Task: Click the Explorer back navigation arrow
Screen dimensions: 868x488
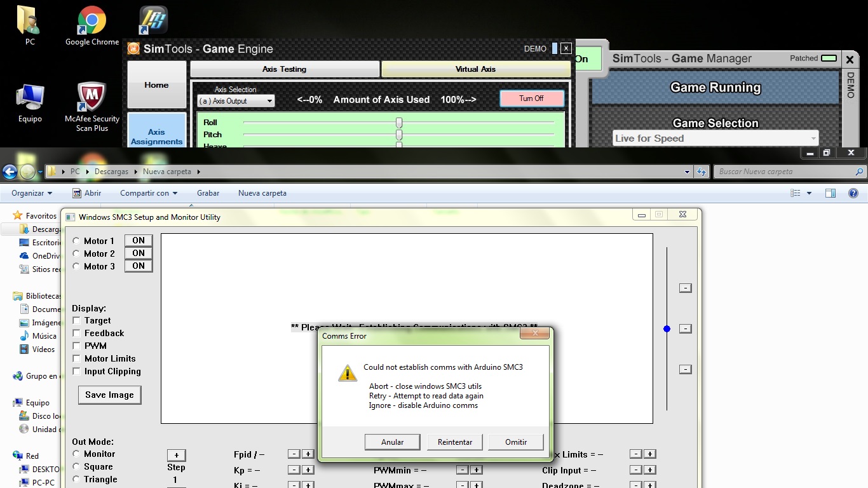Action: pyautogui.click(x=10, y=172)
